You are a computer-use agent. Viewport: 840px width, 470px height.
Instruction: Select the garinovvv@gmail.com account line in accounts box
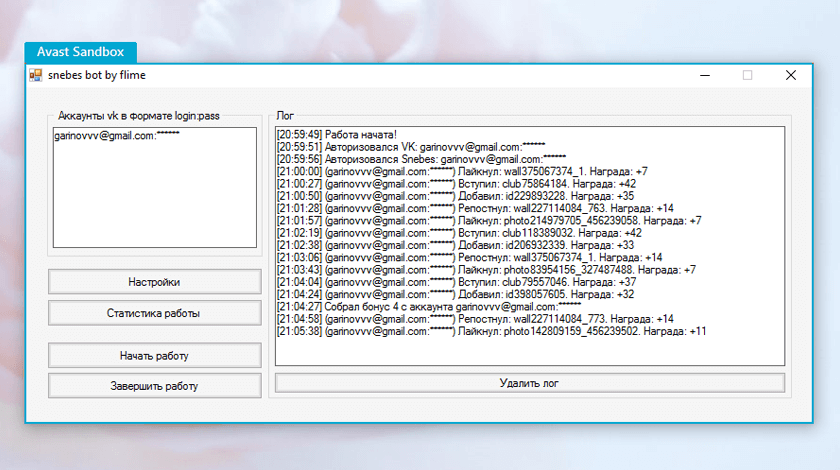117,136
